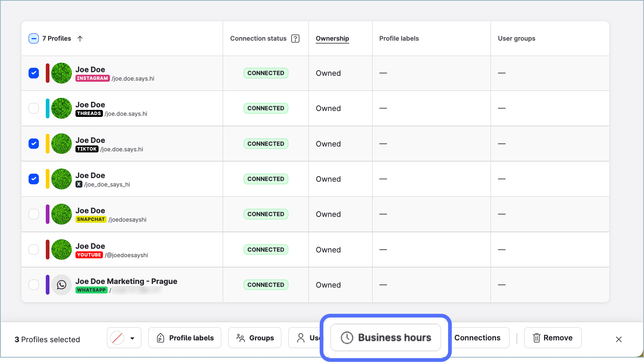Toggle the select-all 7 Profiles checkbox
Screen dimensions: 644x362
pyautogui.click(x=34, y=38)
